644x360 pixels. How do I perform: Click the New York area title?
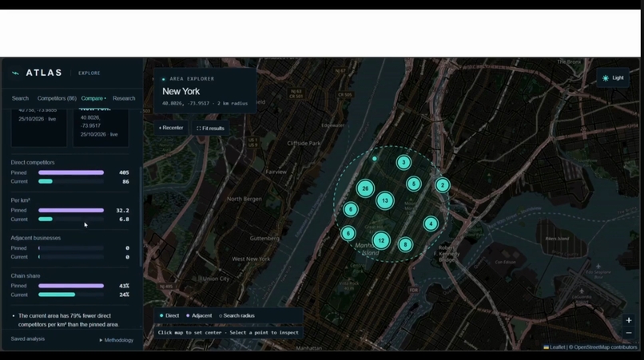[181, 92]
